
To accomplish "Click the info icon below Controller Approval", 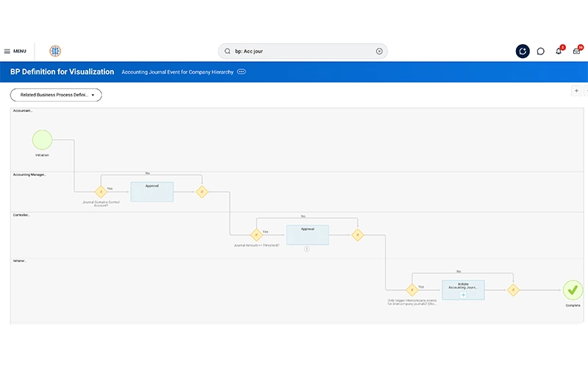I will click(x=306, y=249).
